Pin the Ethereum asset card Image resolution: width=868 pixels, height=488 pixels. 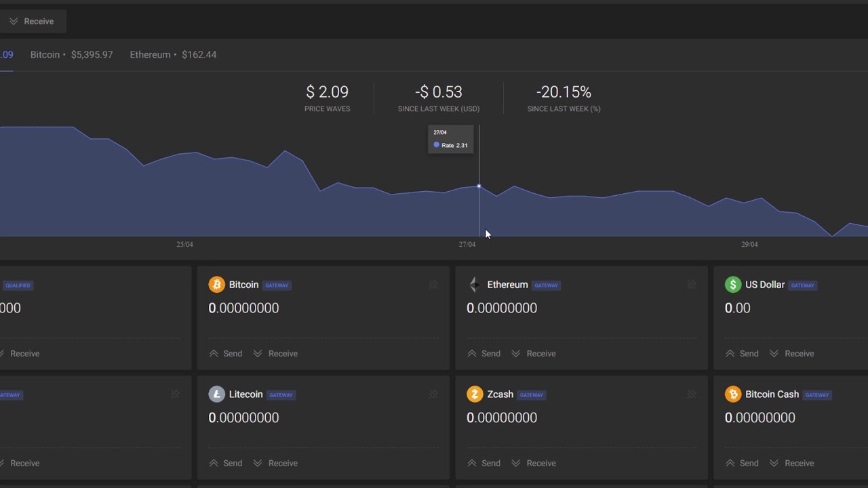[x=692, y=285]
